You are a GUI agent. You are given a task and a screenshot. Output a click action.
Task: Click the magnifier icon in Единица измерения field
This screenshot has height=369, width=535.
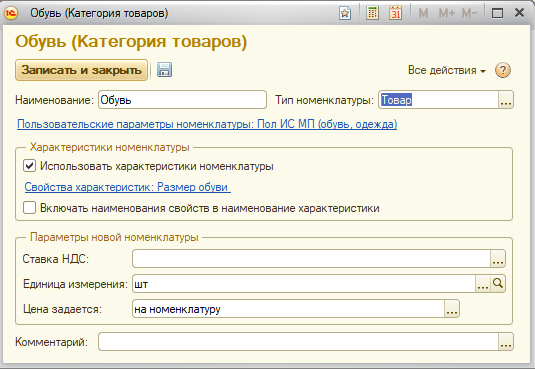click(x=498, y=283)
